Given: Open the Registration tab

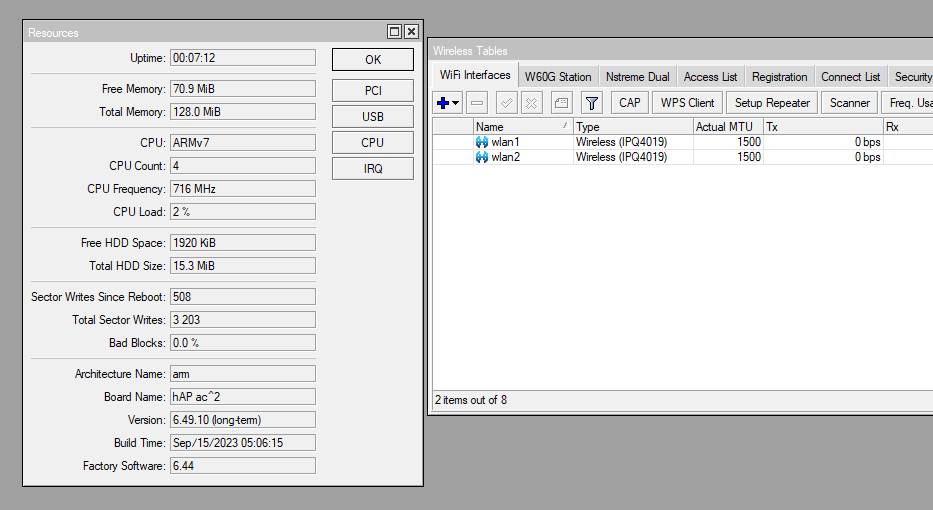Looking at the screenshot, I should (779, 77).
